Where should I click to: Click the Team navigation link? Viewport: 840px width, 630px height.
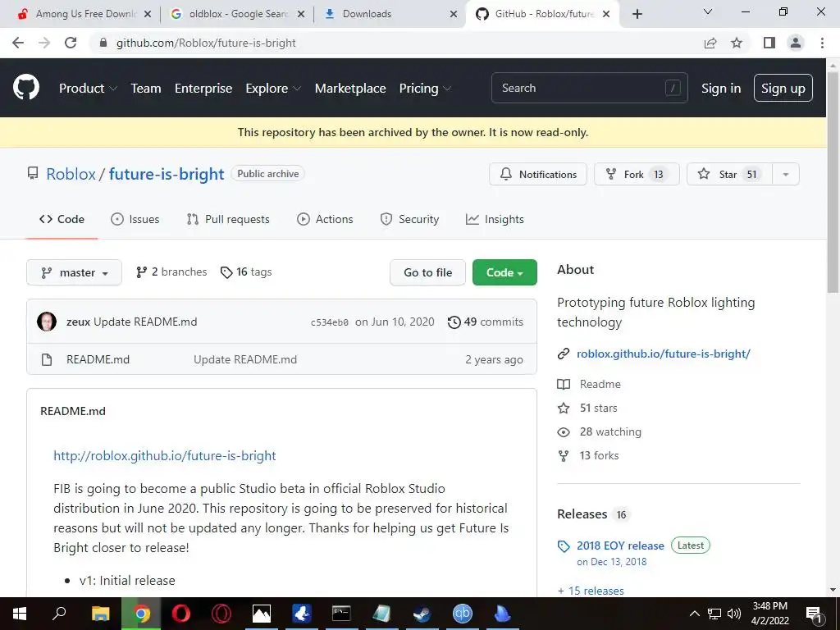tap(146, 89)
